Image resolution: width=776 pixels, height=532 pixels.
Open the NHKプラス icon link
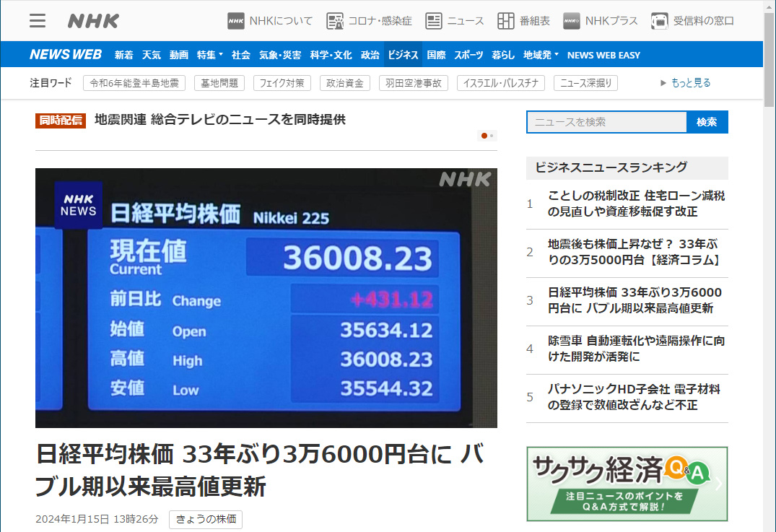click(572, 21)
